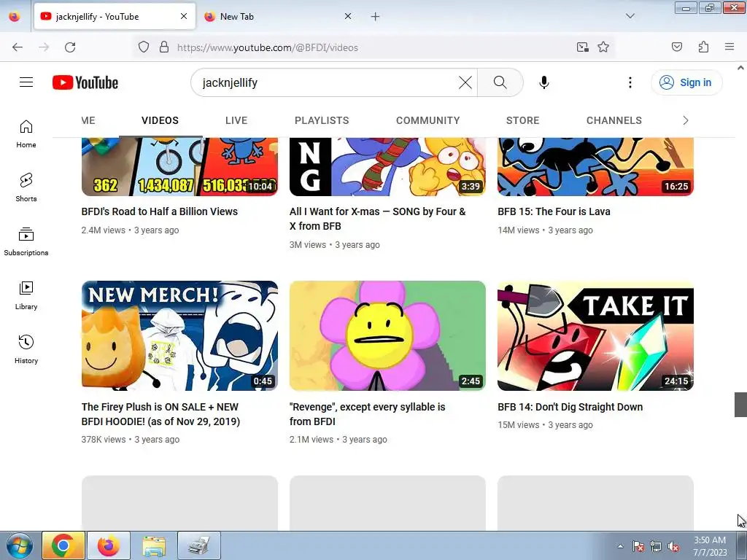The image size is (747, 560).
Task: Open the Pocket save icon
Action: point(676,47)
